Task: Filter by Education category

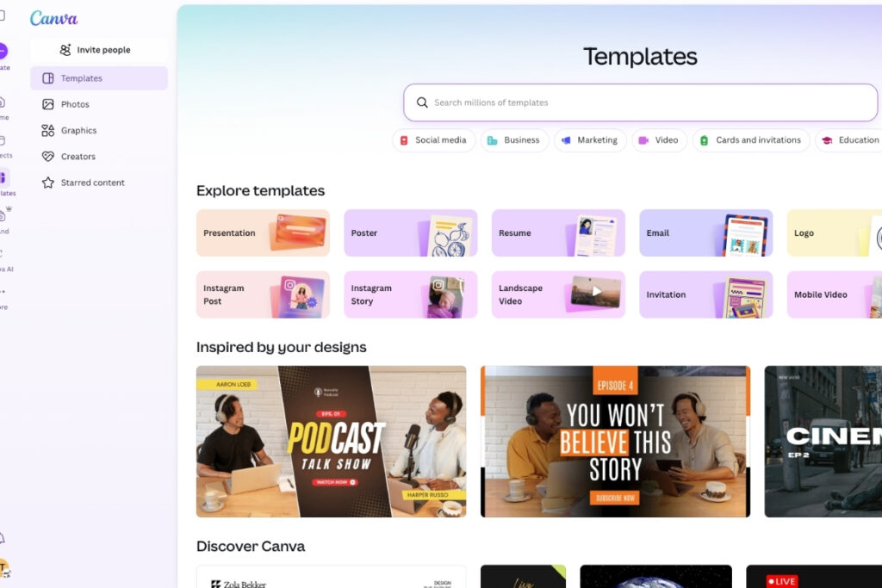Action: 848,140
